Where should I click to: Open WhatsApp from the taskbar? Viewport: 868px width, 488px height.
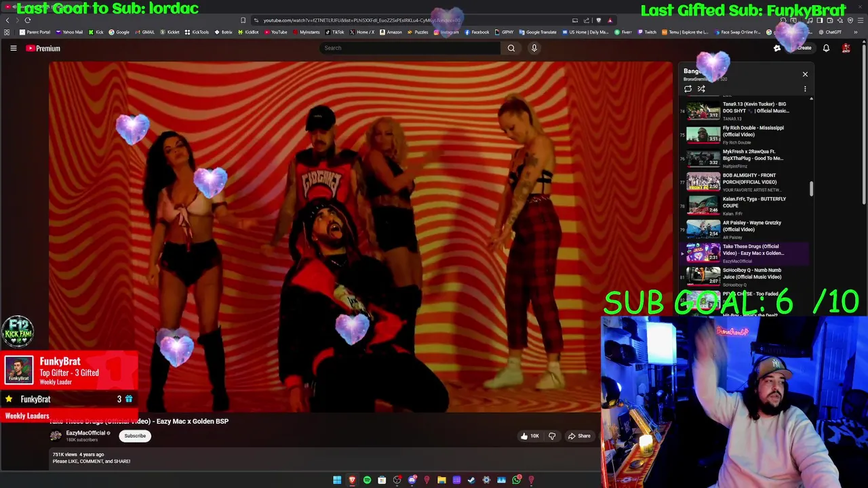tap(516, 480)
